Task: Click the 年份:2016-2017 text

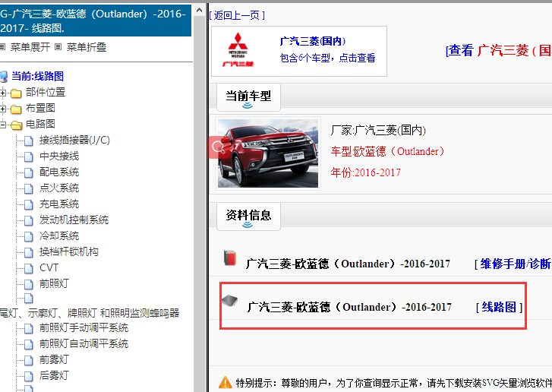Action: (x=365, y=172)
